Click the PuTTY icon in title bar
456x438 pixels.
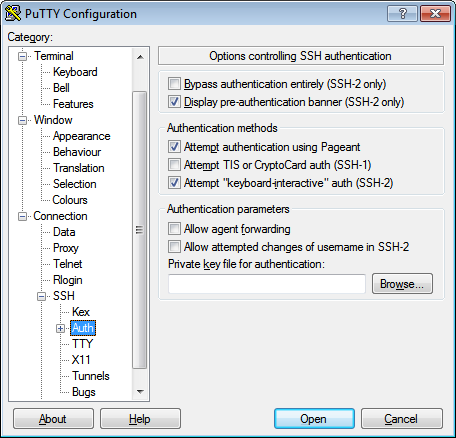(13, 13)
